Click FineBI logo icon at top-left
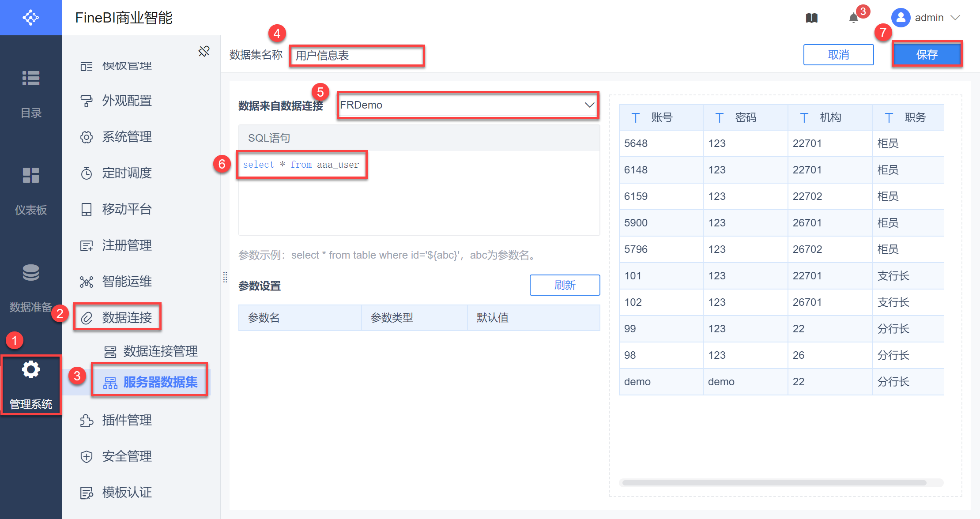This screenshot has width=980, height=519. (30, 18)
